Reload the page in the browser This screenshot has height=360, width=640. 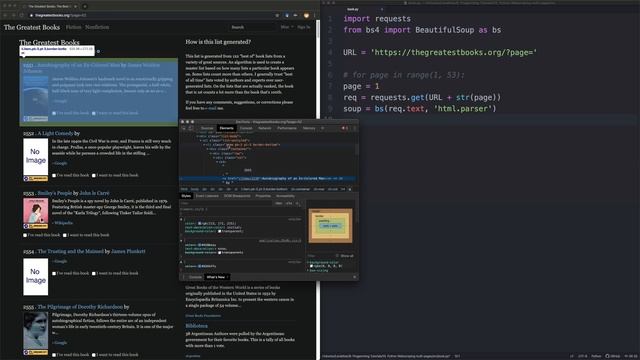tap(21, 16)
